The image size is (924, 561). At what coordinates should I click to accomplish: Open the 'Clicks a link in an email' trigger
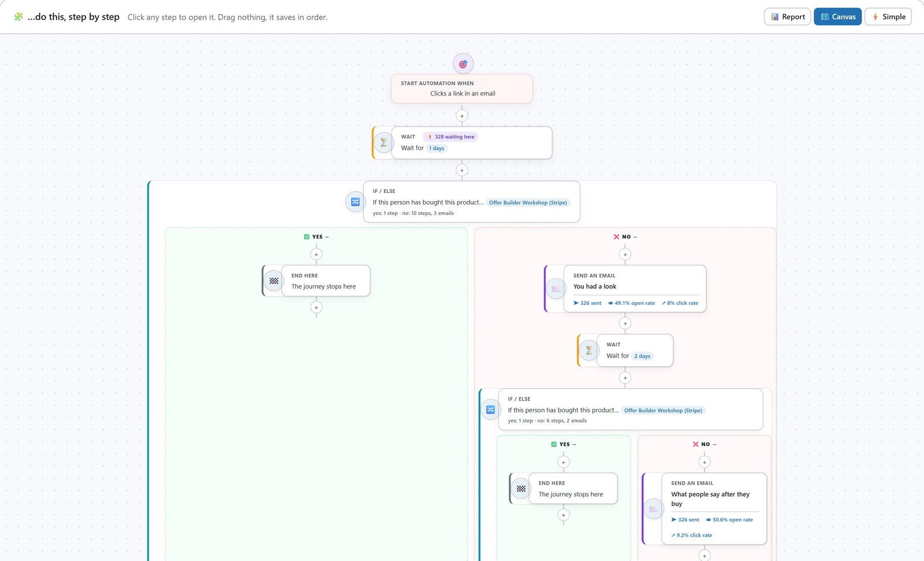(x=462, y=88)
